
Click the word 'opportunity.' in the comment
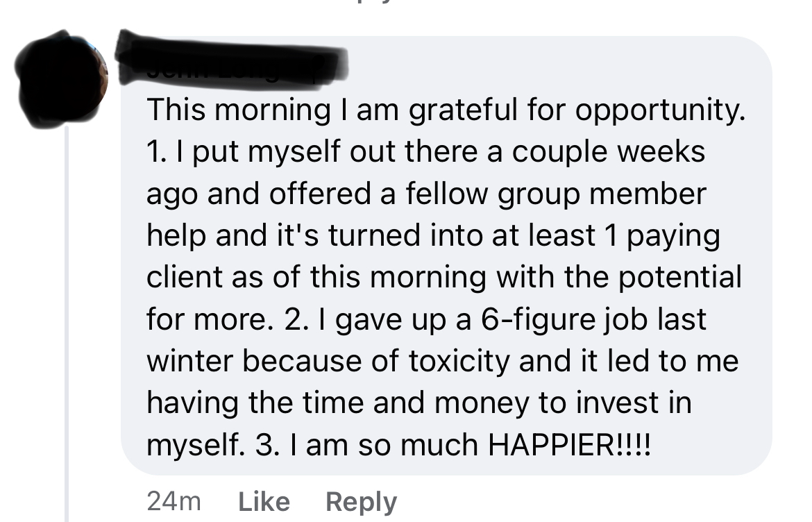coord(660,111)
